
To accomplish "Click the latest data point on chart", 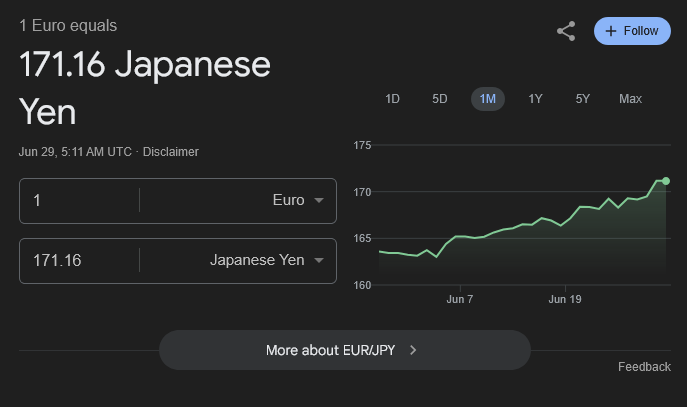I will (x=666, y=181).
